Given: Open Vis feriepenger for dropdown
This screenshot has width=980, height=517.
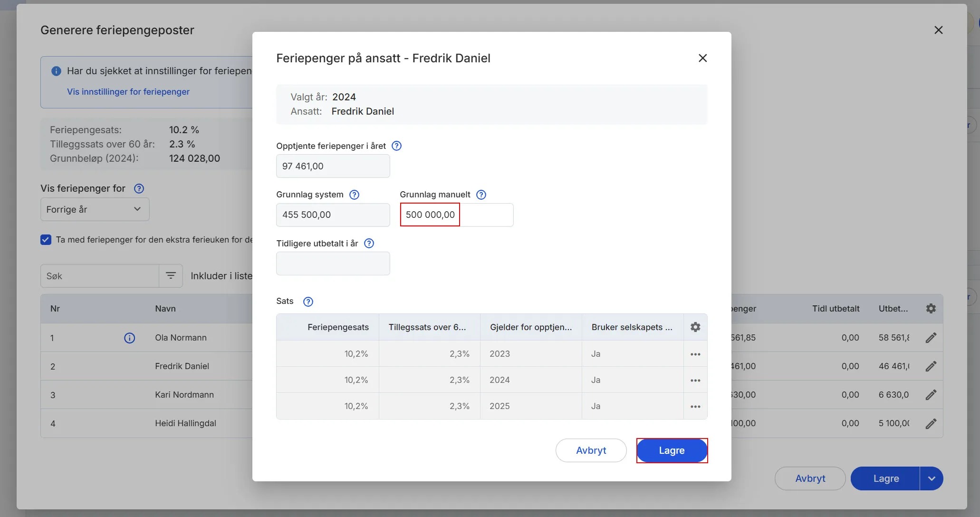Looking at the screenshot, I should coord(95,209).
